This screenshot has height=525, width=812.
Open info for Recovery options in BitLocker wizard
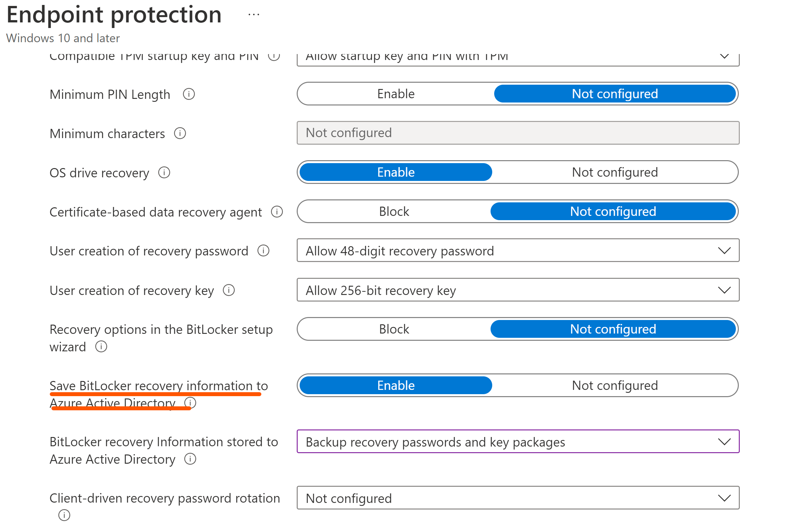[101, 347]
